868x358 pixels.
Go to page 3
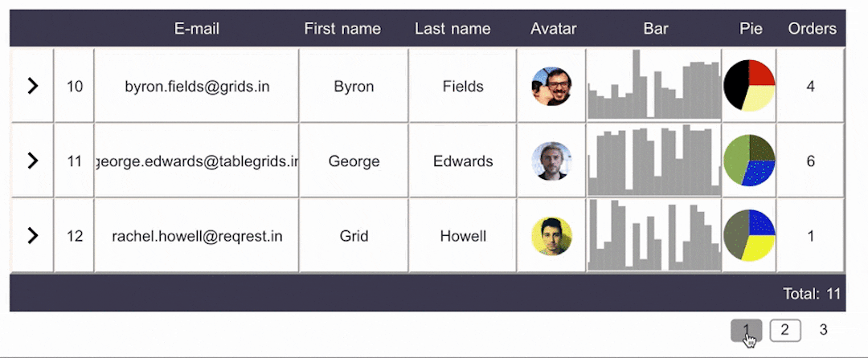point(824,330)
